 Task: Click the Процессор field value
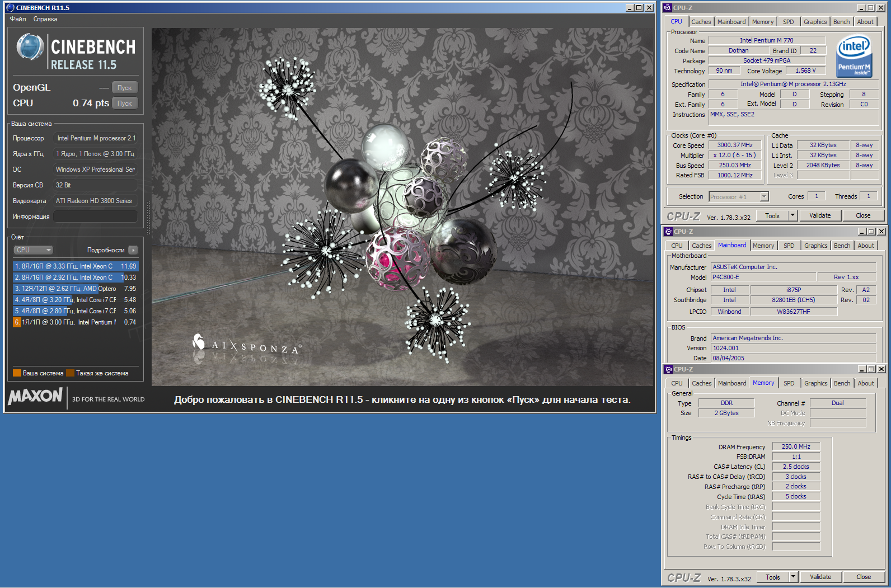(95, 138)
